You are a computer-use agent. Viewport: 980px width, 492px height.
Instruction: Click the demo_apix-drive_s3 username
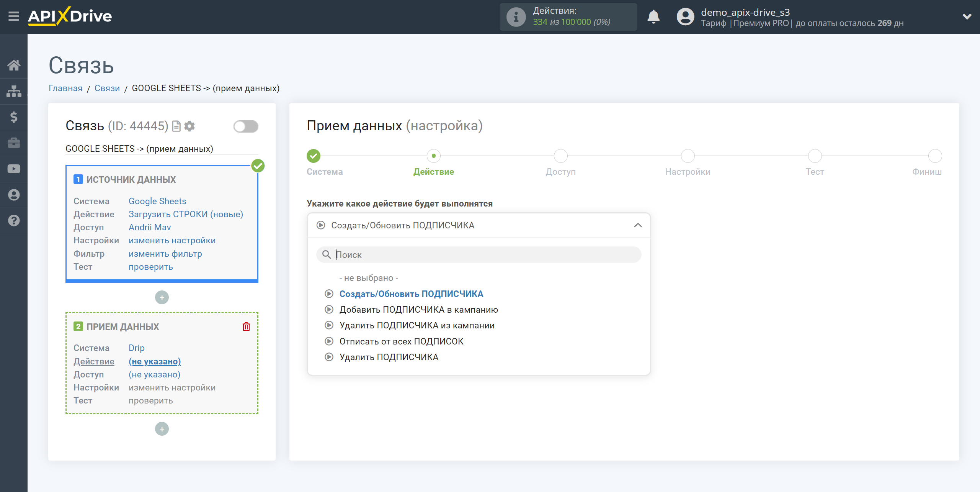point(745,12)
